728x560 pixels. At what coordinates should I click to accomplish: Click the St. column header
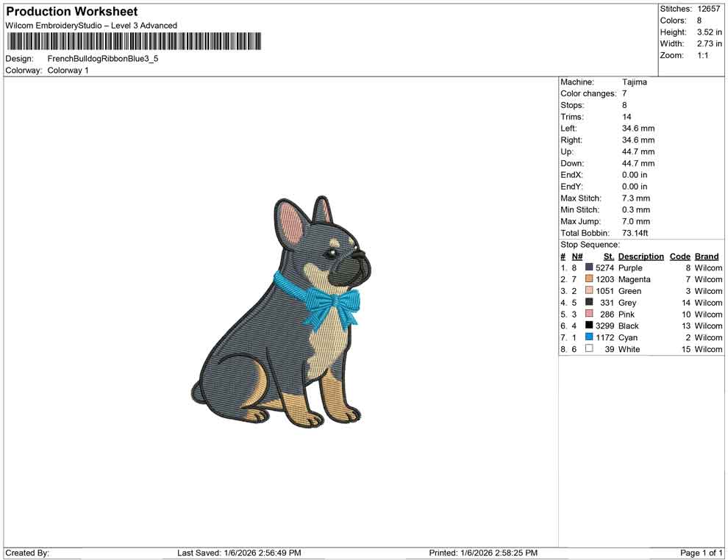607,256
